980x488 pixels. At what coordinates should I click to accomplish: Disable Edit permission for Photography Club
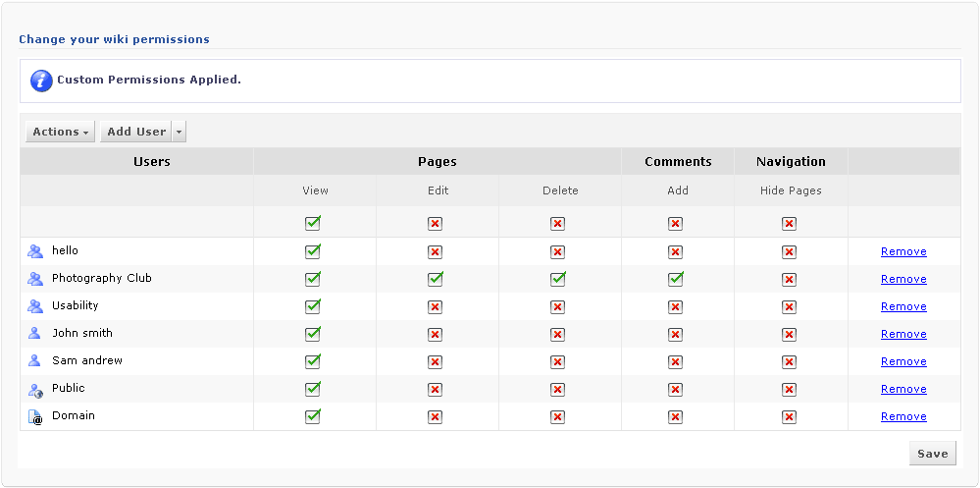coord(436,279)
